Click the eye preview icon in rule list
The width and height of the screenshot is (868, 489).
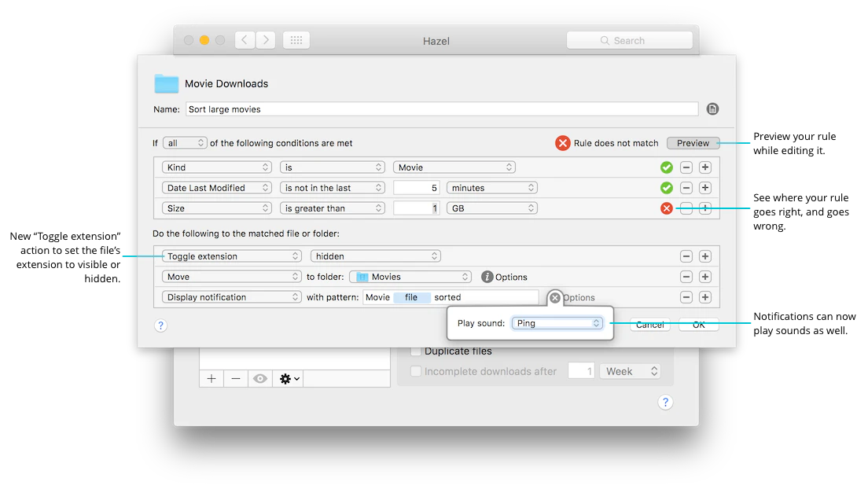(x=260, y=379)
